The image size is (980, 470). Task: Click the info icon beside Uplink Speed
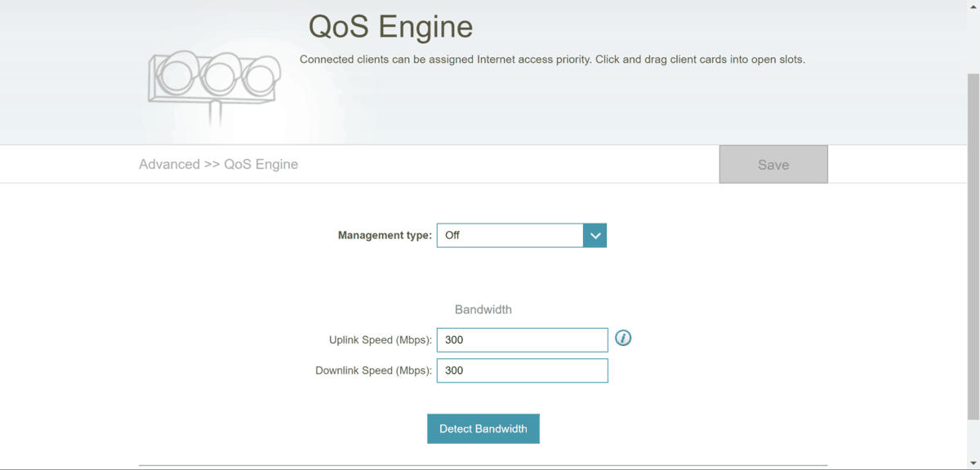(x=623, y=338)
